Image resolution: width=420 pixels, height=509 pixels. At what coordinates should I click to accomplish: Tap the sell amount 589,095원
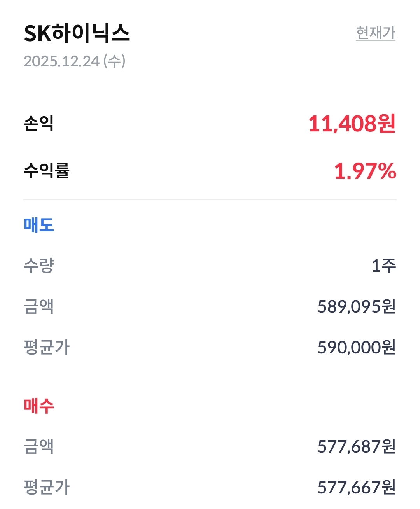coord(356,306)
